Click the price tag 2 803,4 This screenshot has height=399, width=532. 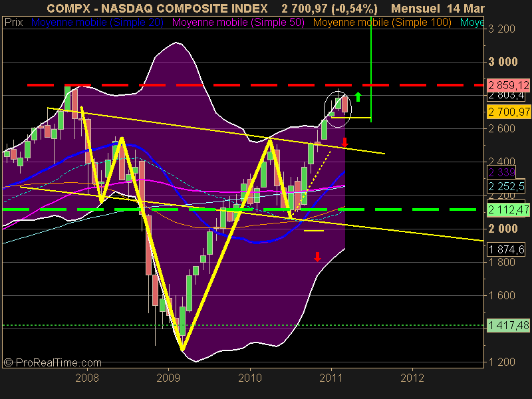coord(506,96)
